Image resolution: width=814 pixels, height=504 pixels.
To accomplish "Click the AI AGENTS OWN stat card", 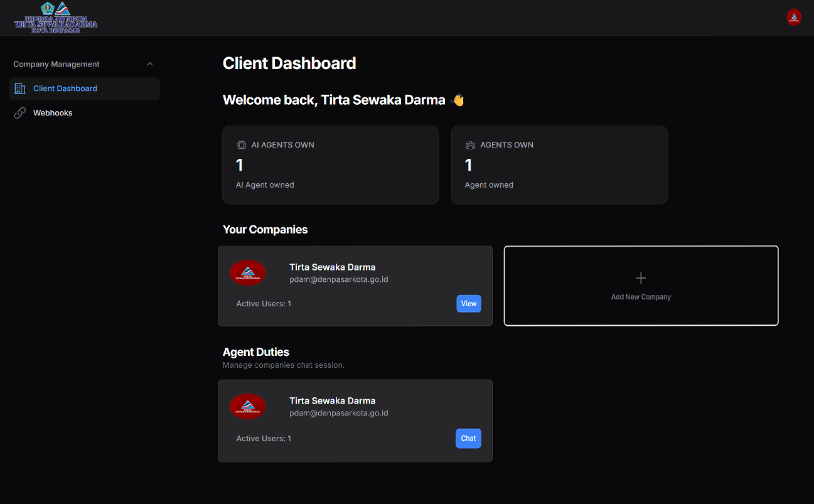I will 330,164.
